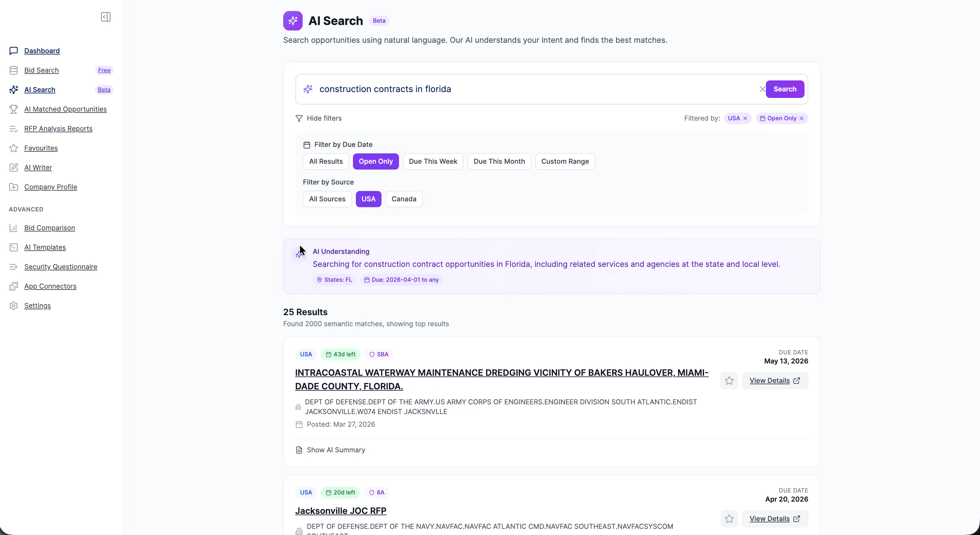Open Dashboard from sidebar
Screen dimensions: 980x535
click(42, 51)
